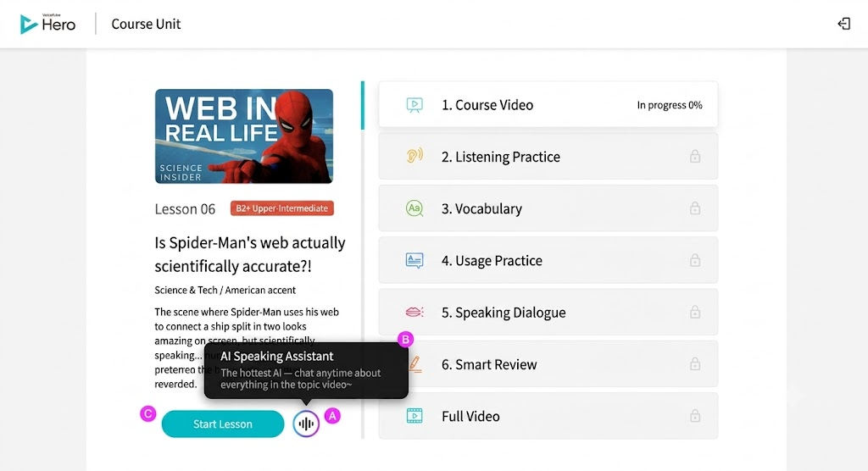The height and width of the screenshot is (471, 868).
Task: Click the AI Speaking Assistant waveform icon
Action: click(306, 424)
